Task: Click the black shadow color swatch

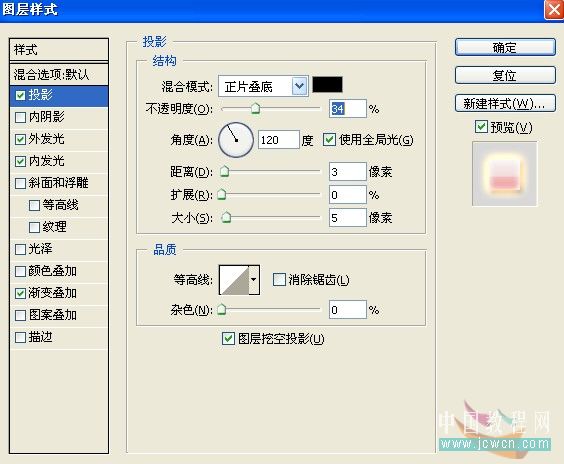Action: click(x=327, y=85)
